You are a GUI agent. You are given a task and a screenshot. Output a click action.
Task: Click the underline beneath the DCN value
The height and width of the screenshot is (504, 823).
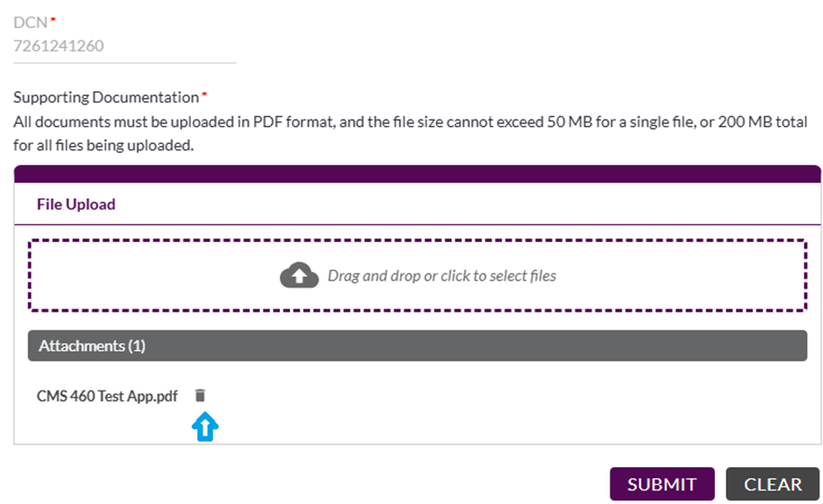click(x=124, y=63)
